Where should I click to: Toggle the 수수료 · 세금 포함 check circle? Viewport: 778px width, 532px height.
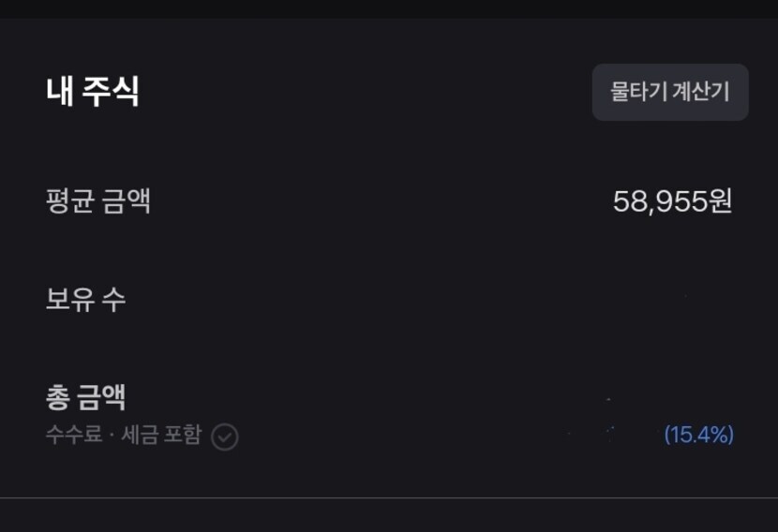[225, 436]
